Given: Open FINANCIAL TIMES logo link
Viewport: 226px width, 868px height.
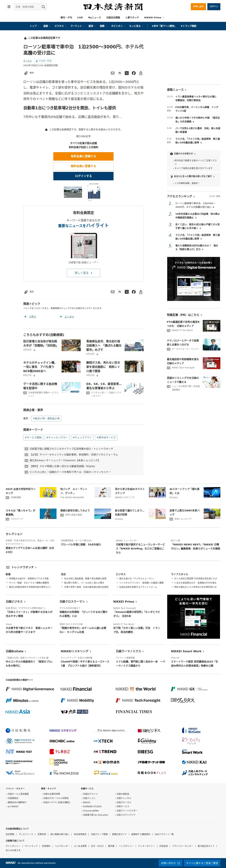Looking at the screenshot, I should tap(134, 712).
